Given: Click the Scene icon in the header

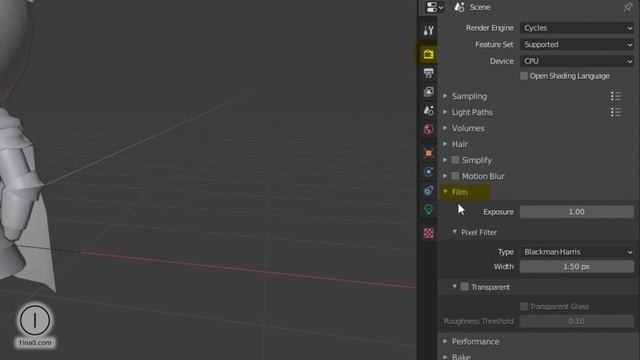Looking at the screenshot, I should pyautogui.click(x=459, y=7).
